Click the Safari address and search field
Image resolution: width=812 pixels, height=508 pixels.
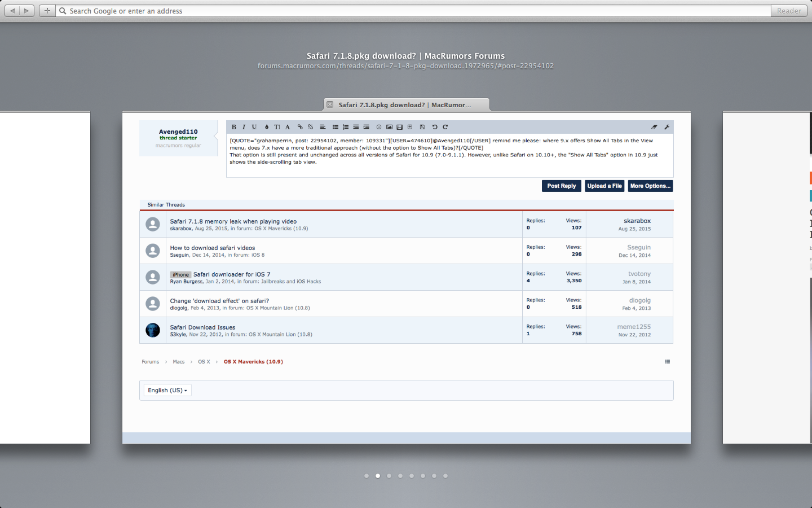tap(413, 11)
